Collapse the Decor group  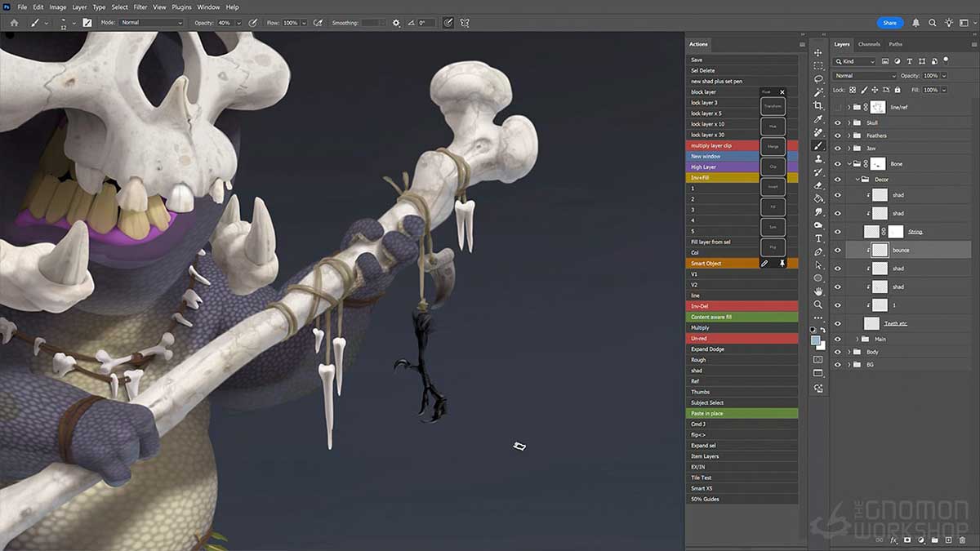857,178
